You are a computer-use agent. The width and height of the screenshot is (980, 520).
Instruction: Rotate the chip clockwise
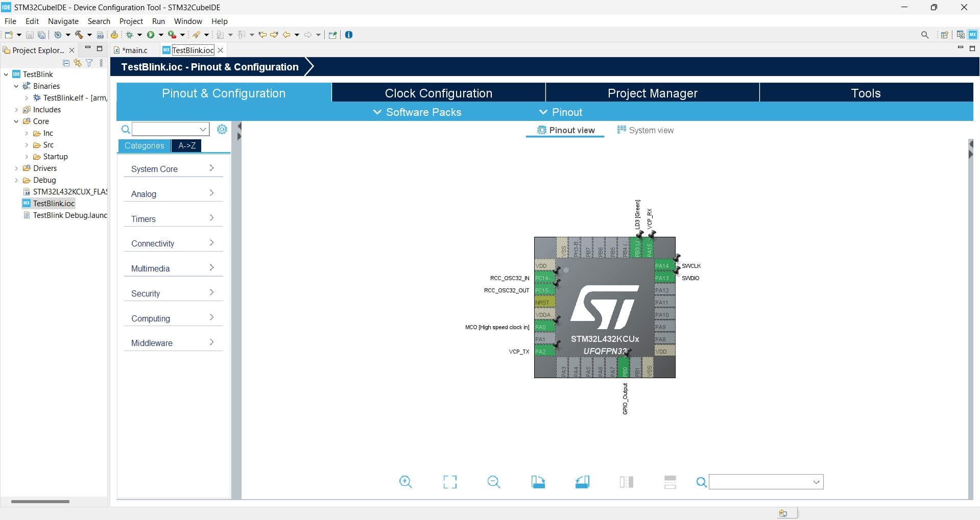coord(538,482)
